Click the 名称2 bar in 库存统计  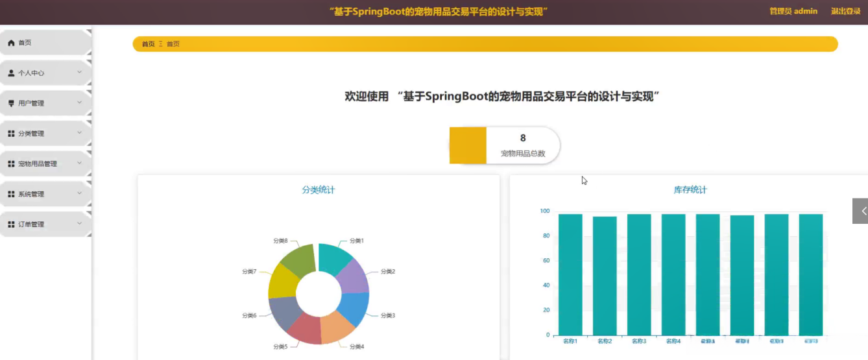coord(605,276)
